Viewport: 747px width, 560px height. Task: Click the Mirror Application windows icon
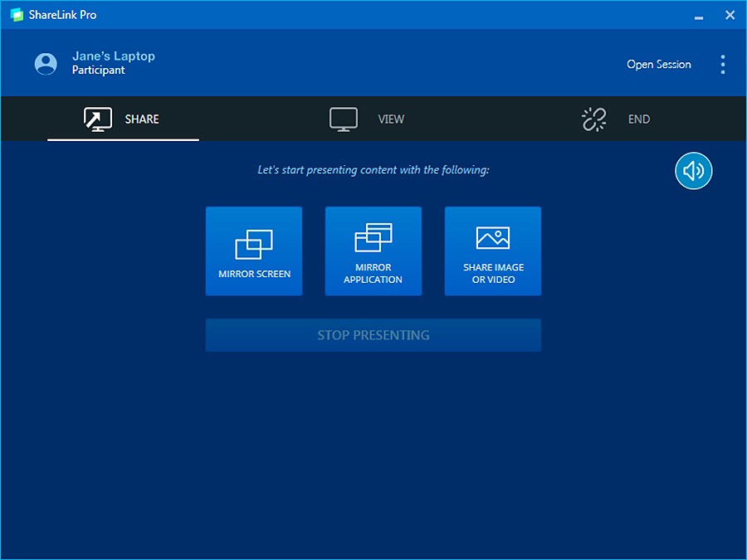[x=373, y=237]
